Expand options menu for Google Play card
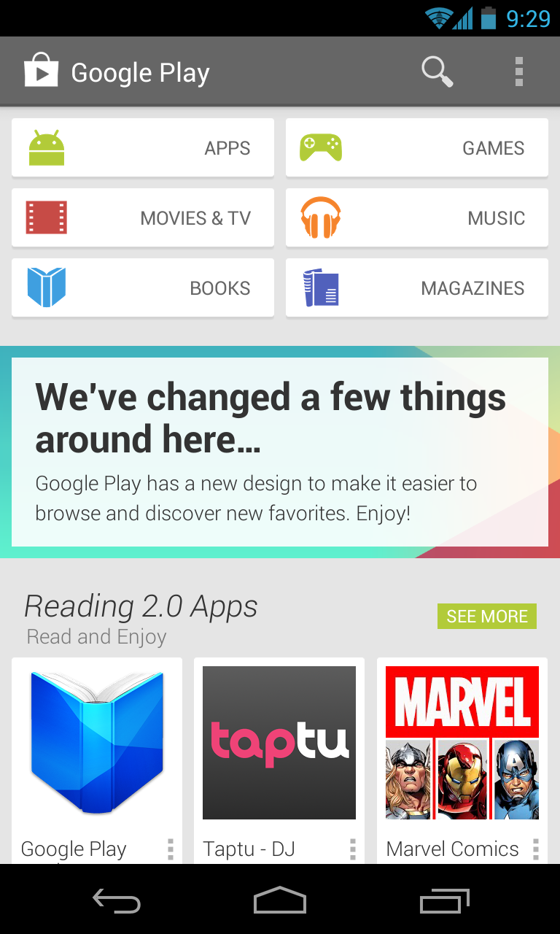 tap(171, 849)
